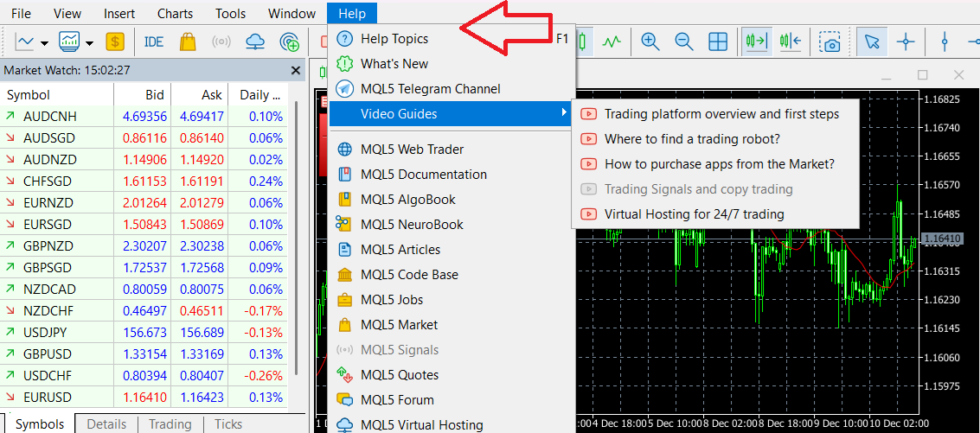Close the Market Watch panel

[296, 71]
